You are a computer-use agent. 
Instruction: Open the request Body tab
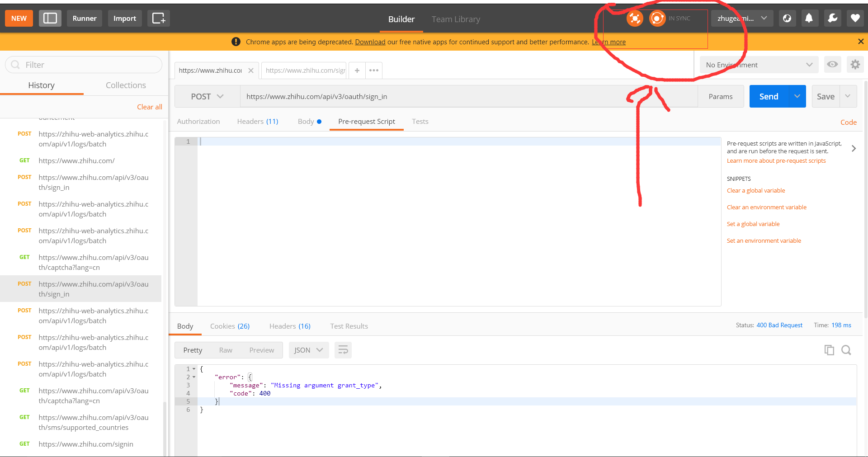[x=310, y=121]
